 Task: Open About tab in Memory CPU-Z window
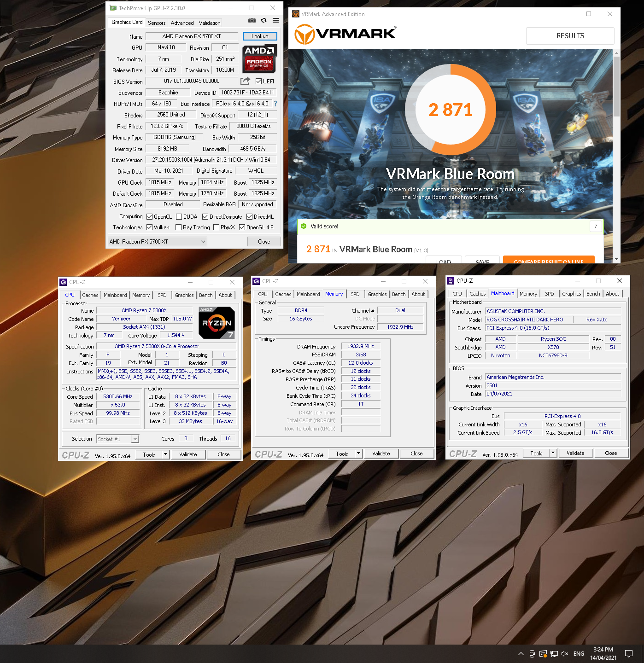(x=418, y=294)
